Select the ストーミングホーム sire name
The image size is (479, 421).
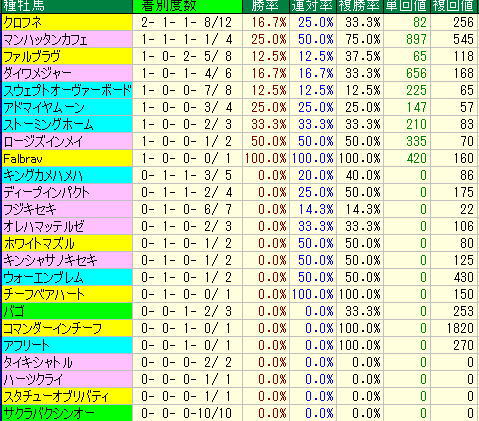tap(48, 124)
